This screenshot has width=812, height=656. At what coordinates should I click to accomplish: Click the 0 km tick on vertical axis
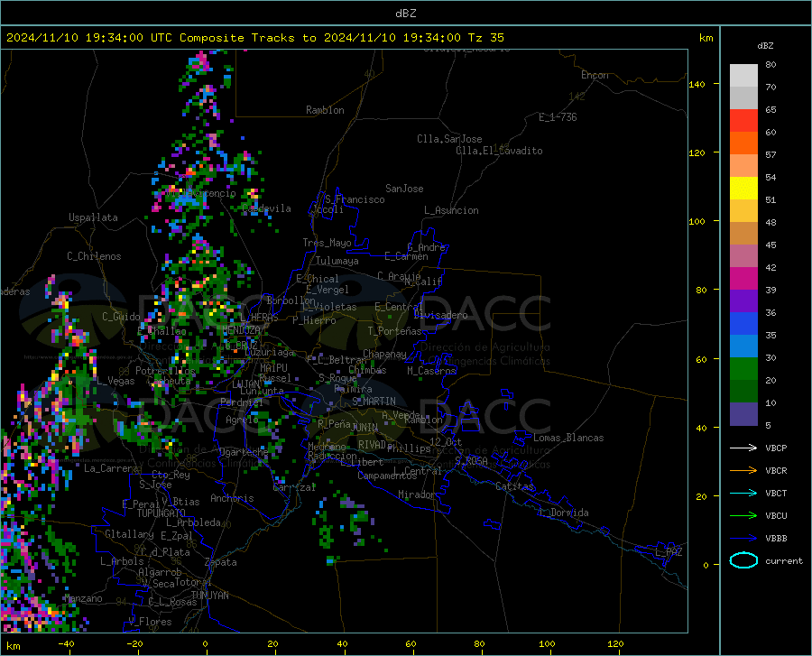706,565
